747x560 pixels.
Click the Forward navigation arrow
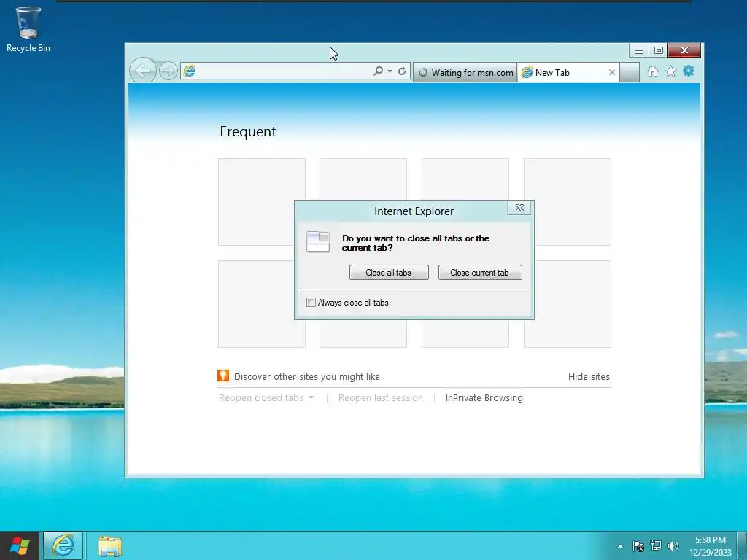tap(169, 71)
